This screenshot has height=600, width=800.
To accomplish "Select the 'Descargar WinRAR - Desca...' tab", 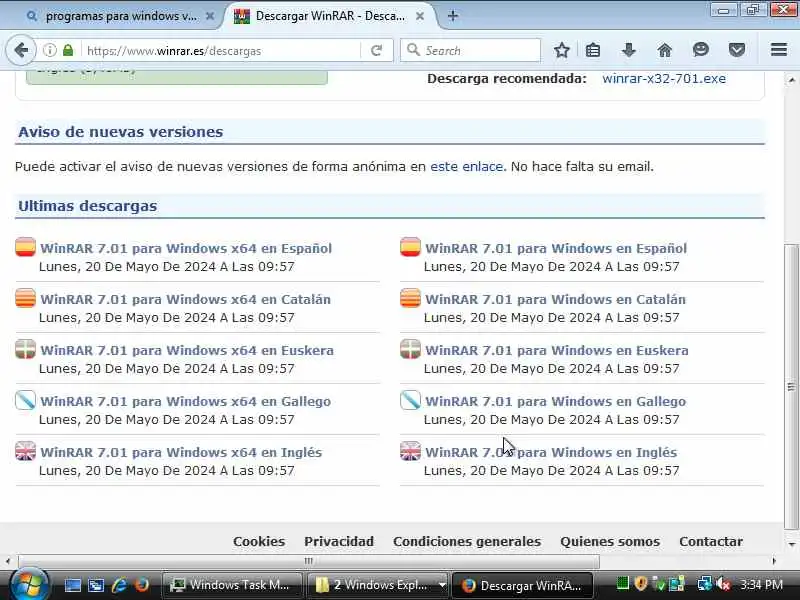I will 330,16.
